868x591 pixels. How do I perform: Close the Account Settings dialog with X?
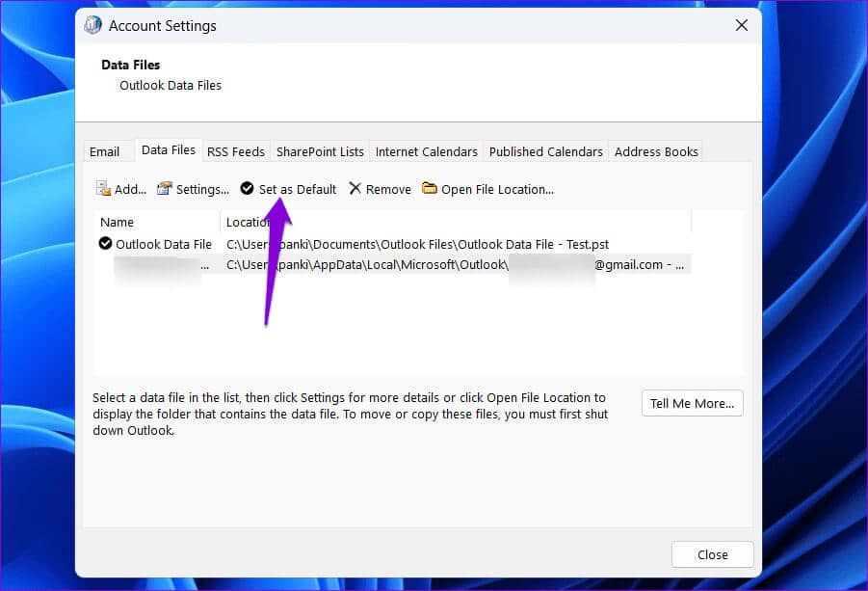pyautogui.click(x=741, y=25)
